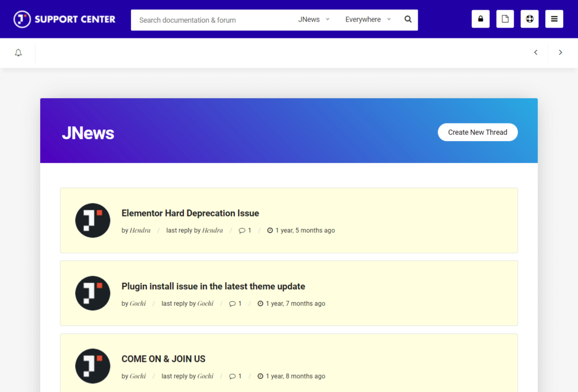Open the JNews product dropdown
578x392 pixels.
[313, 19]
